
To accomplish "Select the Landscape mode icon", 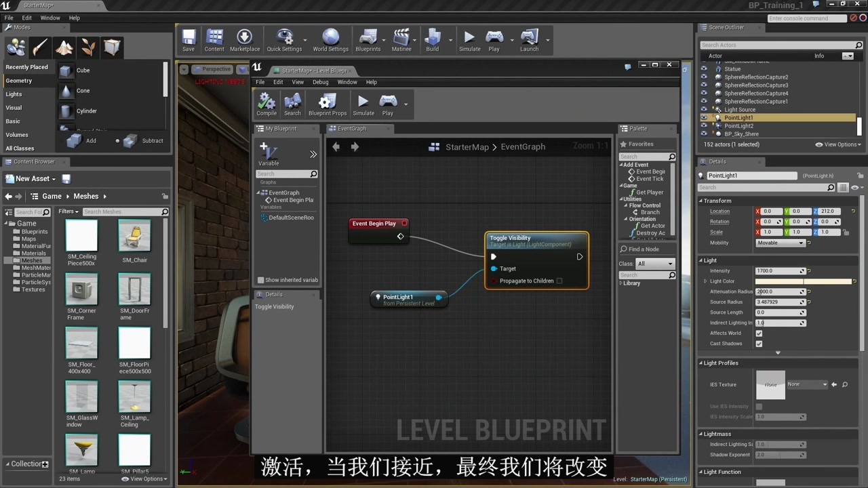I will click(64, 47).
